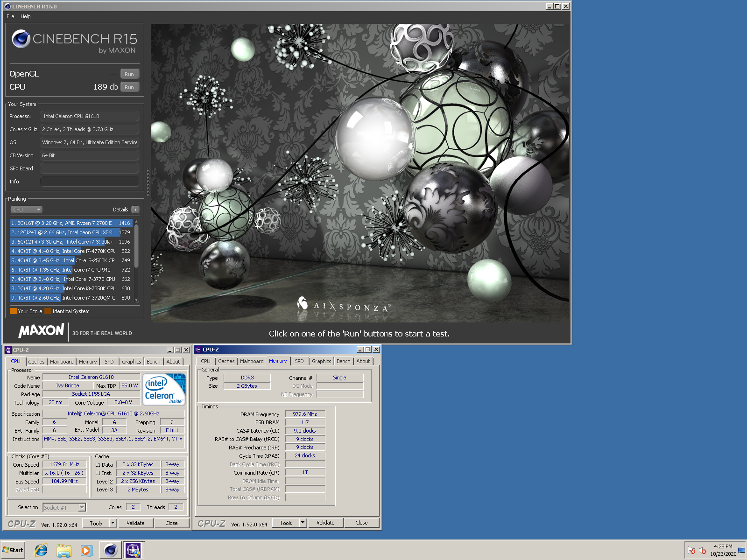Click Validate button in right CPU-Z
The width and height of the screenshot is (747, 560).
pyautogui.click(x=325, y=523)
